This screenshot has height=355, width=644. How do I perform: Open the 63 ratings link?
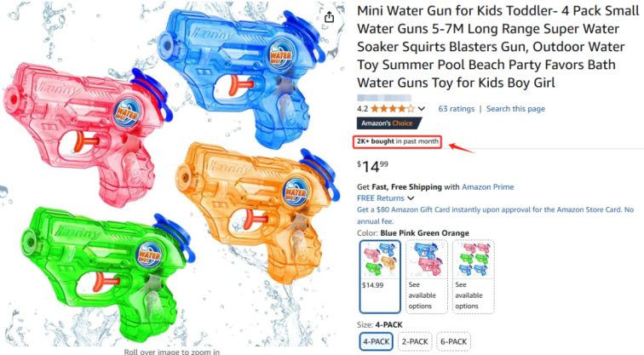pos(457,109)
